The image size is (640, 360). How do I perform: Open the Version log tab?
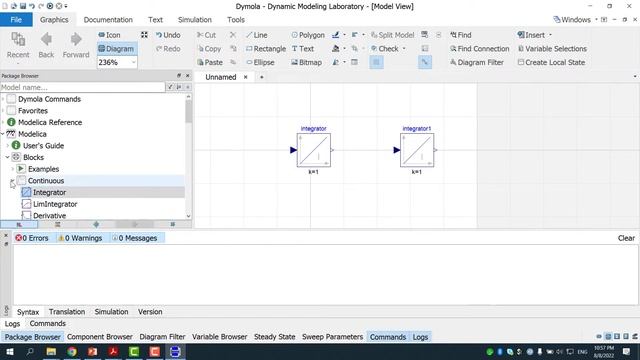pyautogui.click(x=150, y=311)
